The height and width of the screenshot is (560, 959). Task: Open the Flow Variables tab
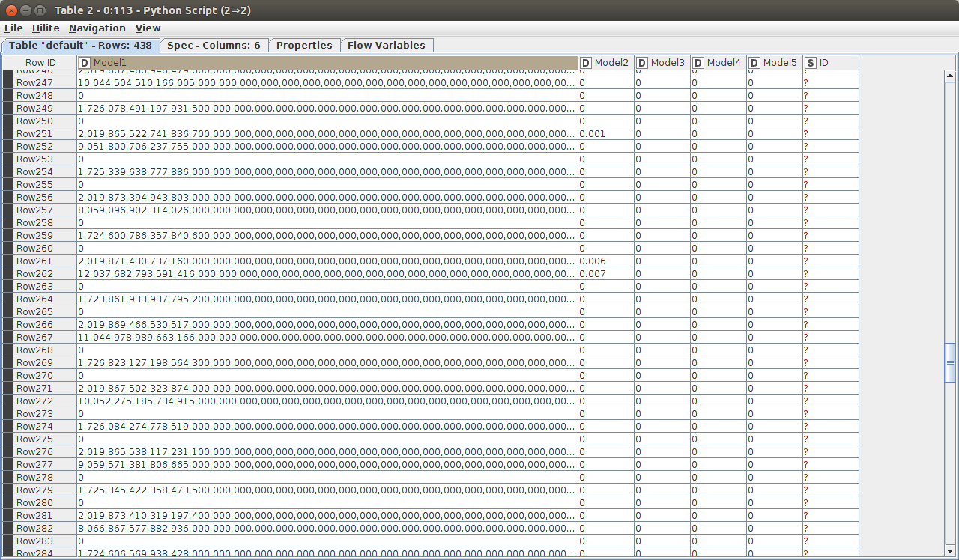pyautogui.click(x=386, y=45)
